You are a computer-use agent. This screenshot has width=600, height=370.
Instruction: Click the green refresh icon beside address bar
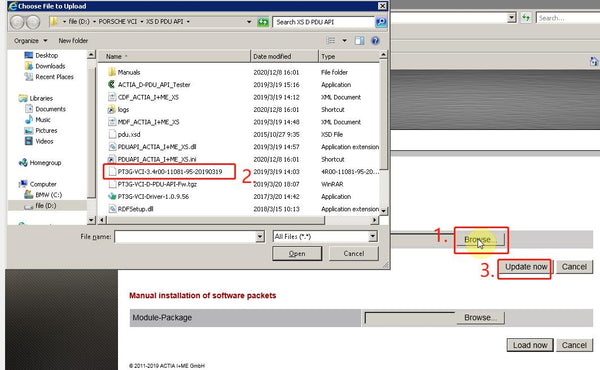click(x=263, y=22)
